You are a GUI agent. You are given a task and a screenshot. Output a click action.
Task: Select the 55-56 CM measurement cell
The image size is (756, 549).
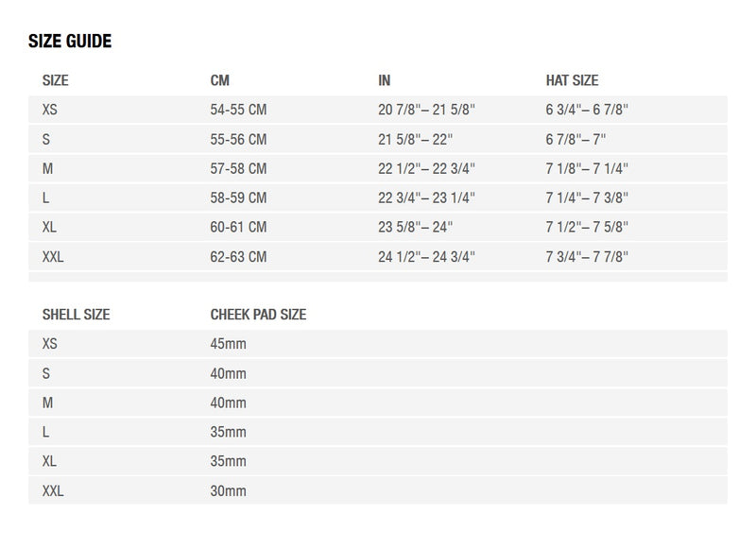pos(238,139)
